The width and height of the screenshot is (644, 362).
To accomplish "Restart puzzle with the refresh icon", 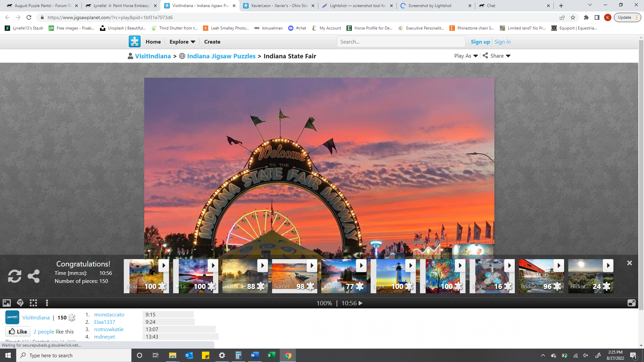I will [x=15, y=276].
